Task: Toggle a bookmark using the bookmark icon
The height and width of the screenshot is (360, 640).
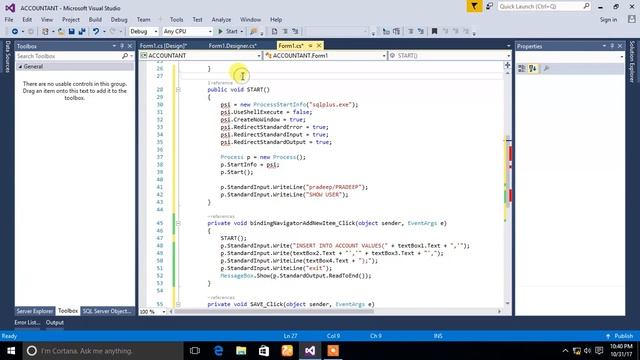Action: [434, 31]
